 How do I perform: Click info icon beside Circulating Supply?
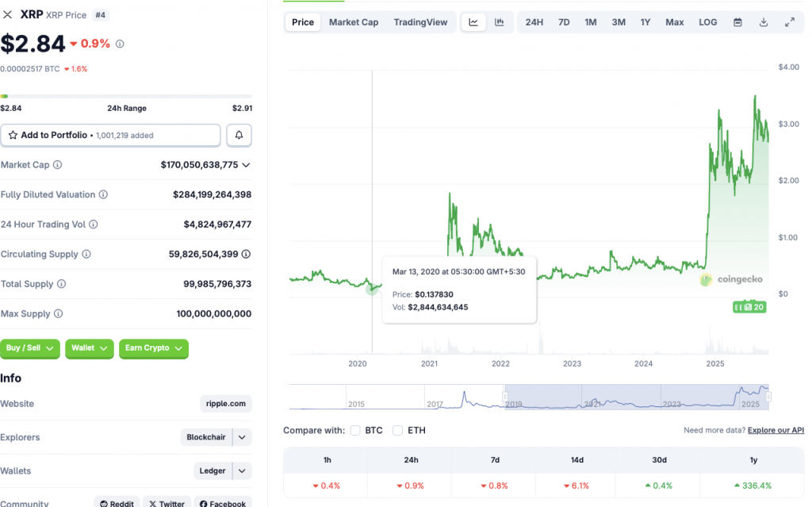[x=86, y=255]
